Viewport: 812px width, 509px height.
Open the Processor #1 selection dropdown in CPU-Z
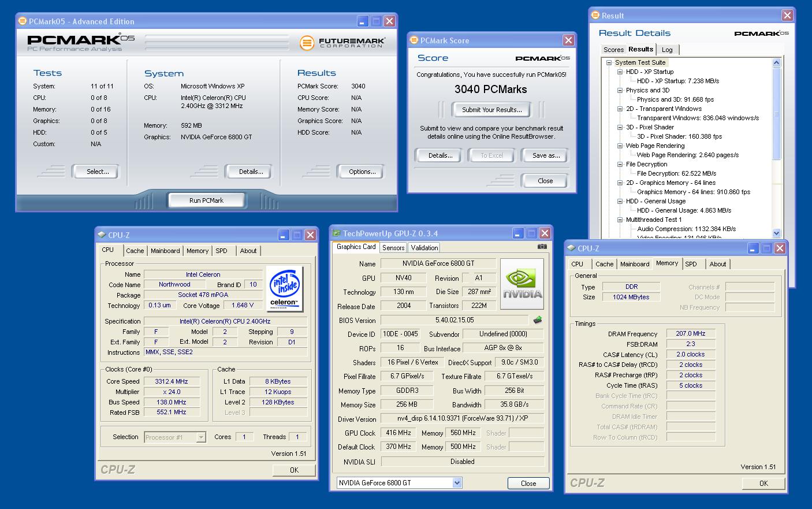[x=201, y=437]
